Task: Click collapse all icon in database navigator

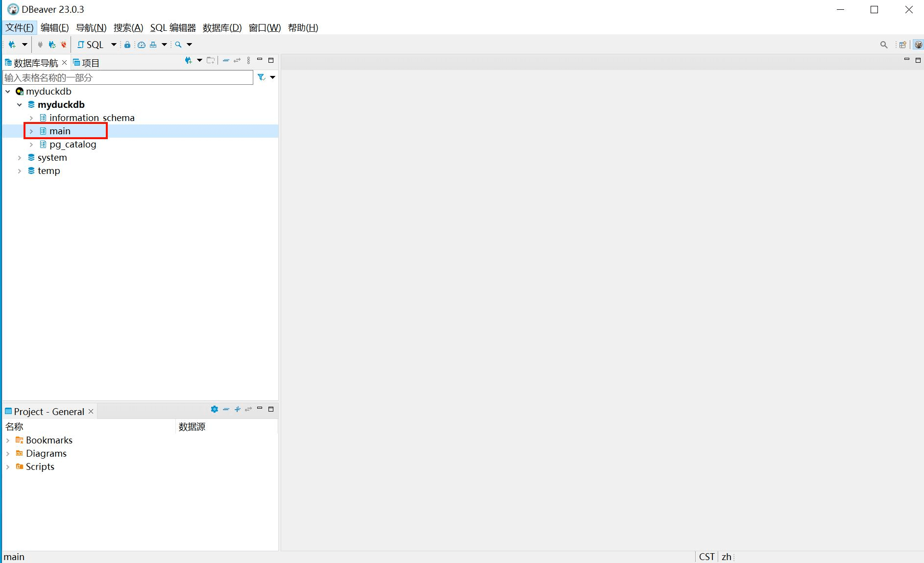Action: [226, 60]
